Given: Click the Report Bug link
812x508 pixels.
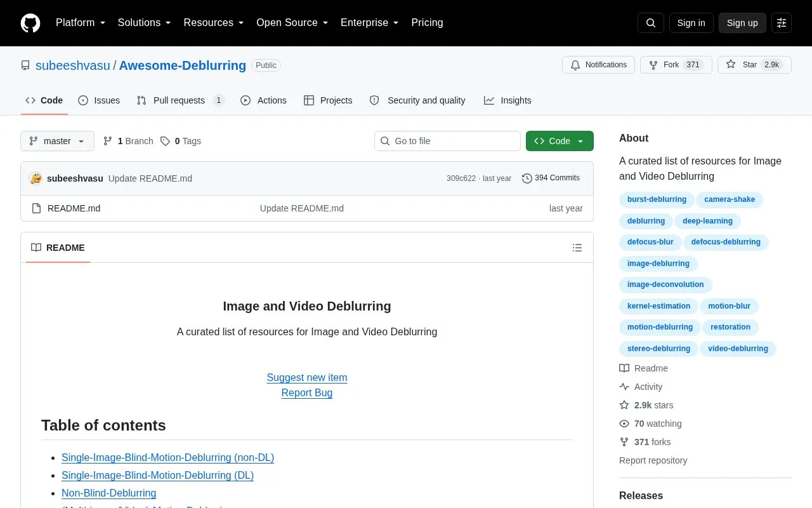Looking at the screenshot, I should tap(307, 392).
